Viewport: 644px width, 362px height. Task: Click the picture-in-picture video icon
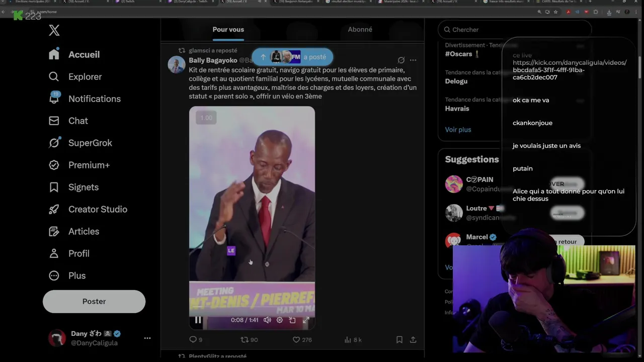292,320
